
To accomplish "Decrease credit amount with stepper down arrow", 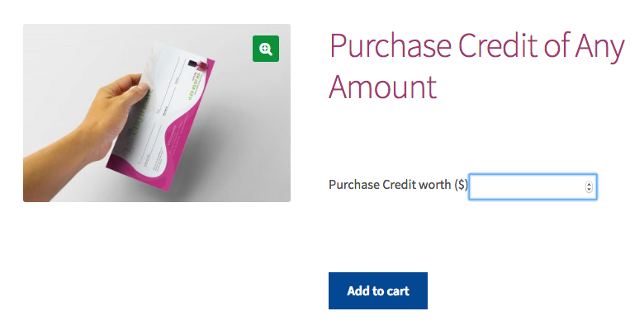I will coord(589,191).
